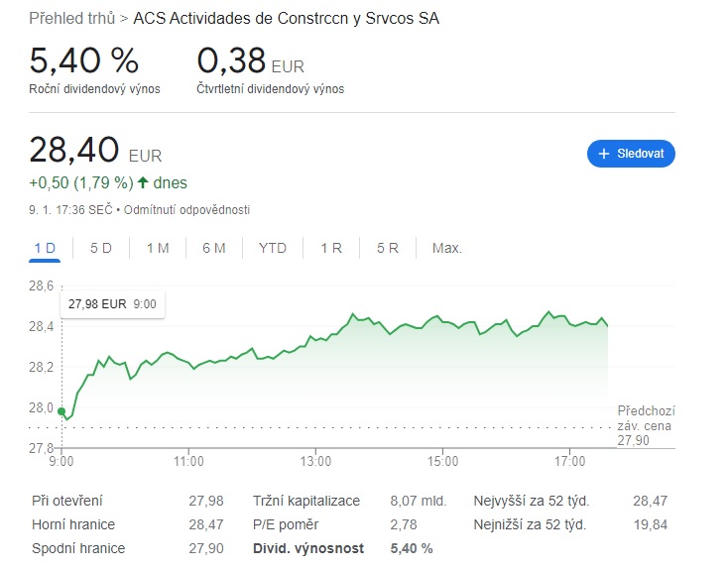This screenshot has height=571, width=728.
Task: Click the plus icon in Sledovat button
Action: pos(603,154)
